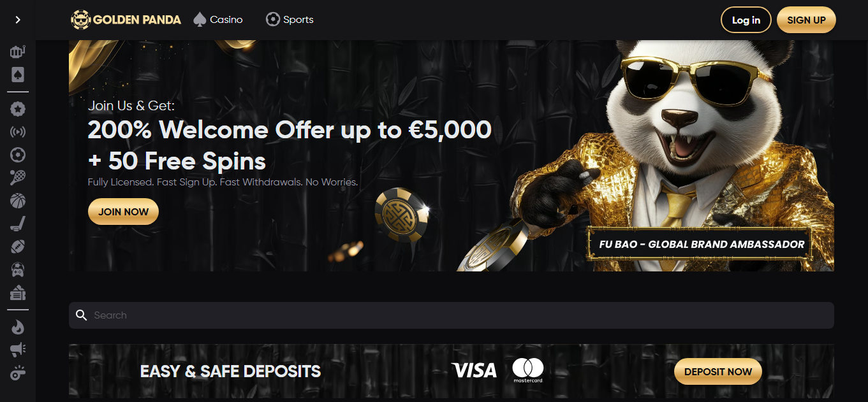Open the basketball sidebar icon
The height and width of the screenshot is (402, 868).
[x=18, y=201]
